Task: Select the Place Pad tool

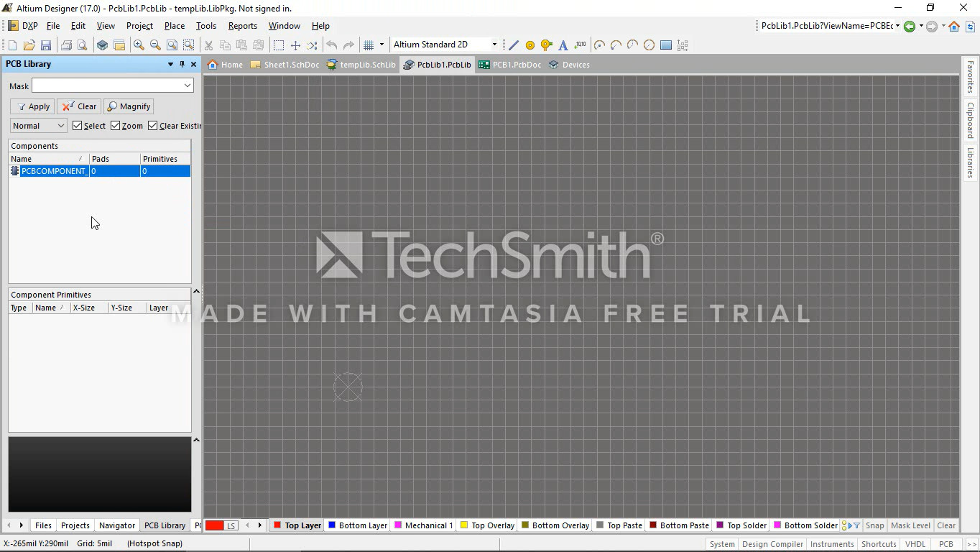Action: 530,45
